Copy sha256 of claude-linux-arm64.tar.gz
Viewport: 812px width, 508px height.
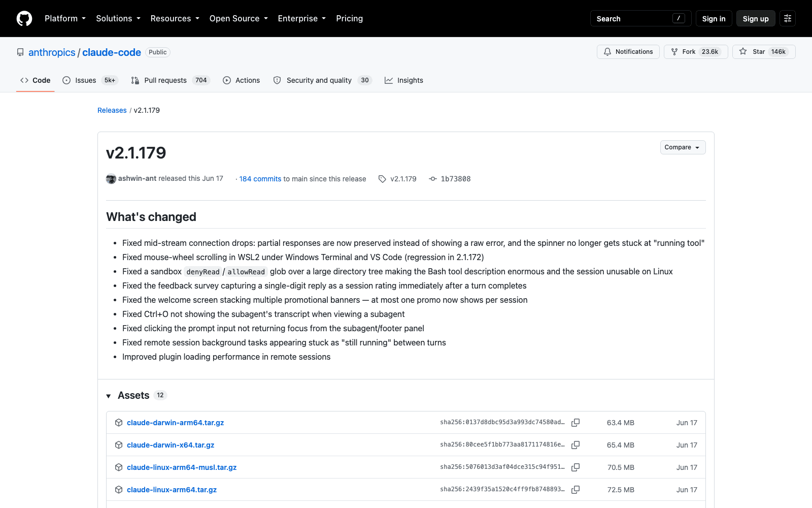coord(576,490)
